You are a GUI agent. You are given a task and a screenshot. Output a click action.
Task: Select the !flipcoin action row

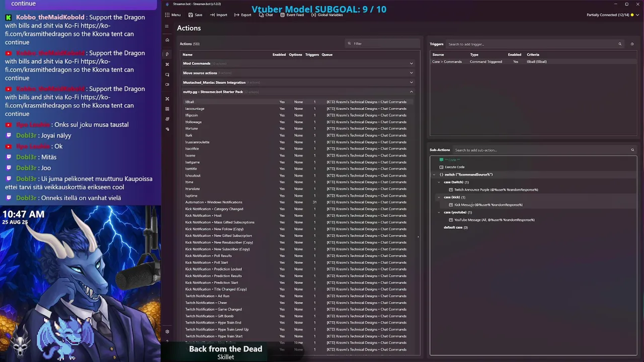pos(297,115)
